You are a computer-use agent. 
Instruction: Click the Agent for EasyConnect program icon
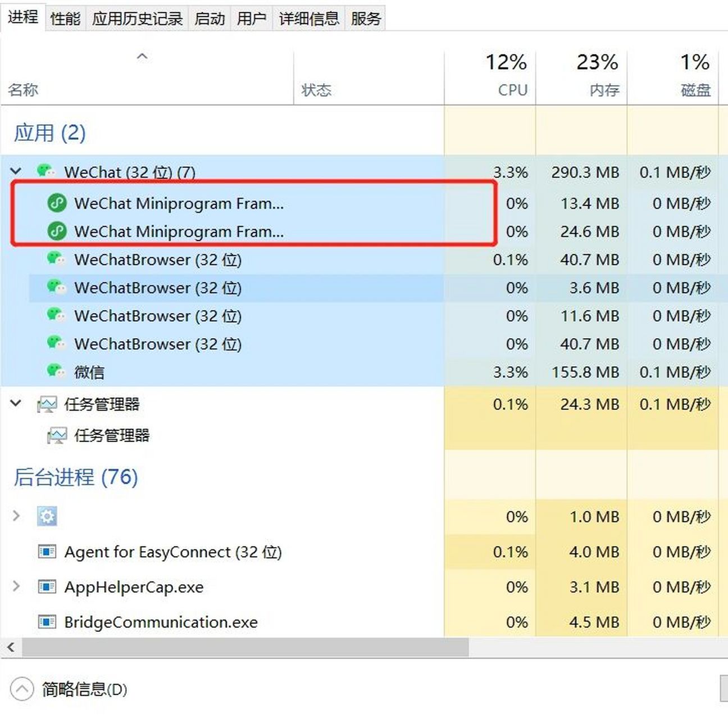point(47,552)
